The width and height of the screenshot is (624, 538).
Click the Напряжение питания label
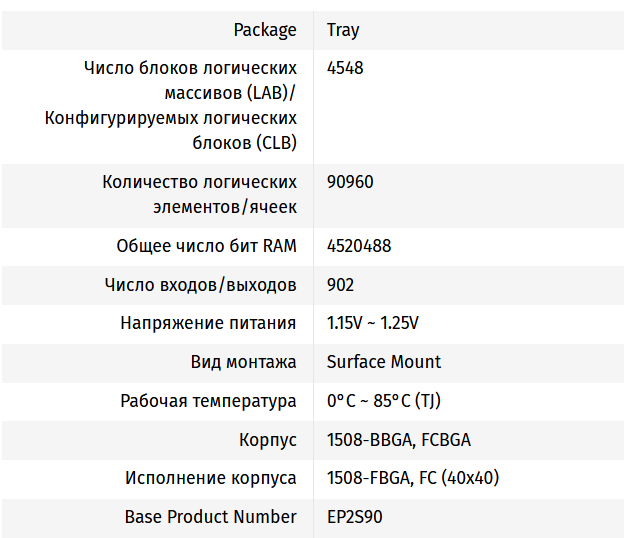point(208,323)
